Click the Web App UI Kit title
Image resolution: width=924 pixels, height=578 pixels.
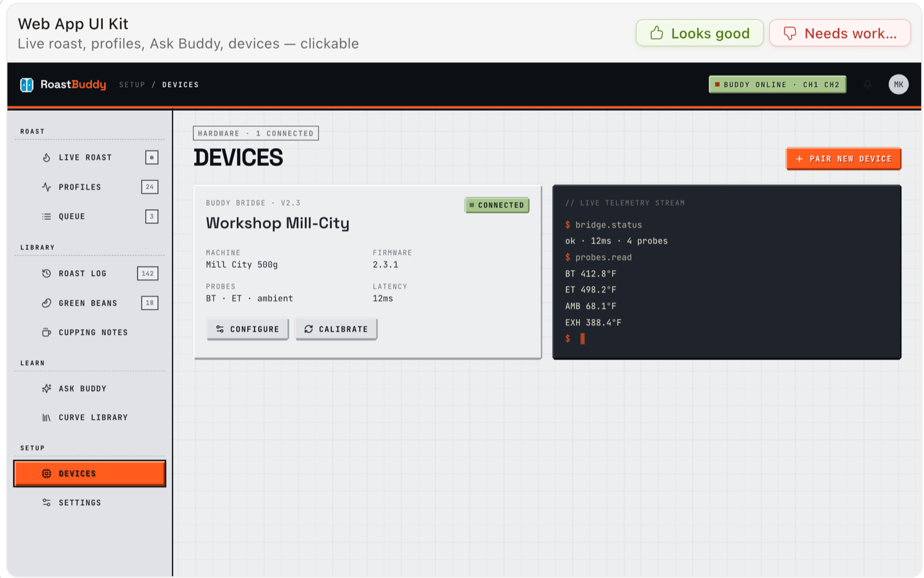tap(73, 24)
